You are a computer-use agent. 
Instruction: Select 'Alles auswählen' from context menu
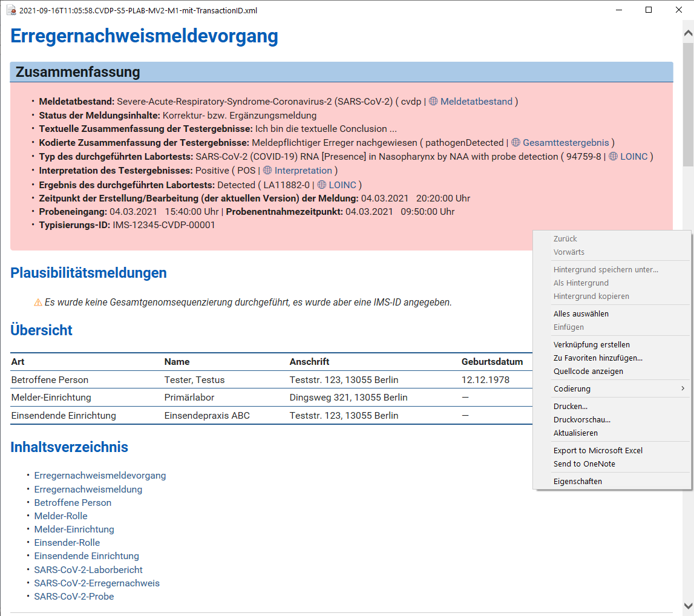581,313
